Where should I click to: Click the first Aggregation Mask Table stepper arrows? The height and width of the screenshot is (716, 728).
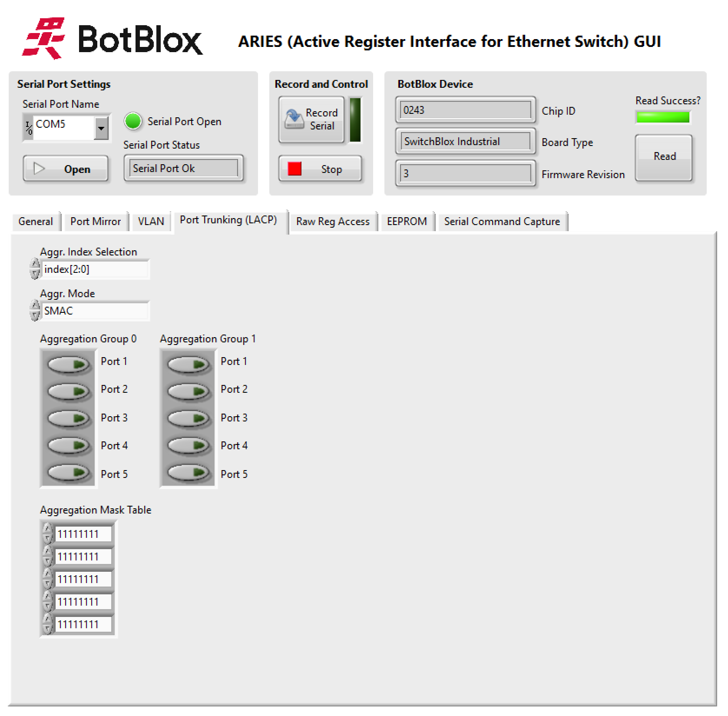tap(47, 534)
